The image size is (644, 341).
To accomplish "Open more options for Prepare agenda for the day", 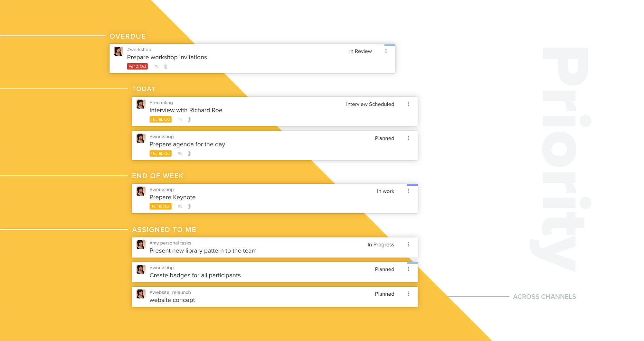I will 408,138.
